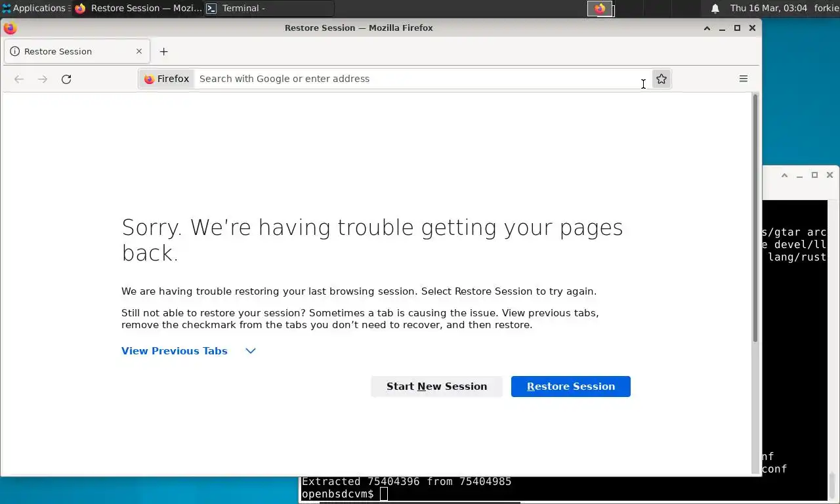Maximize the background Terminal window
This screenshot has width=840, height=504.
[814, 175]
